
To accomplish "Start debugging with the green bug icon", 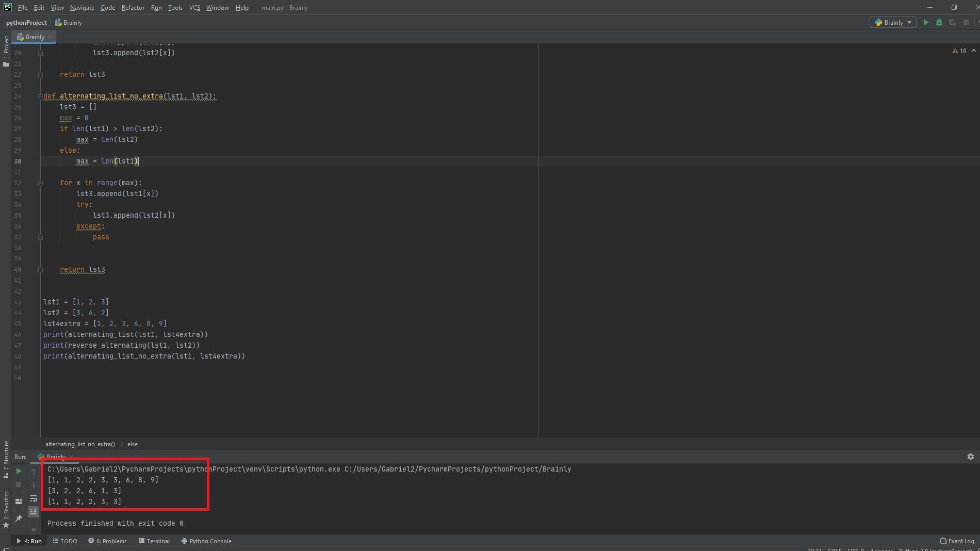I will (x=939, y=23).
